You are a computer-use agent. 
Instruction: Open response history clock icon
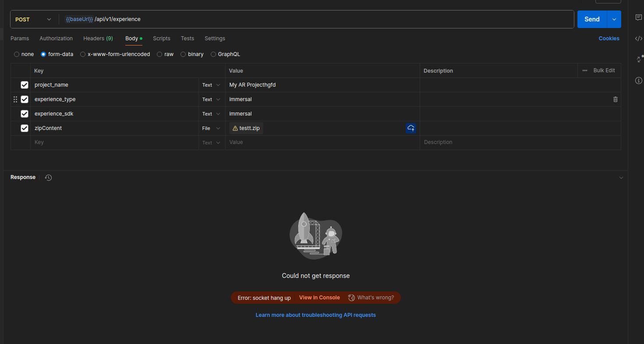click(49, 178)
